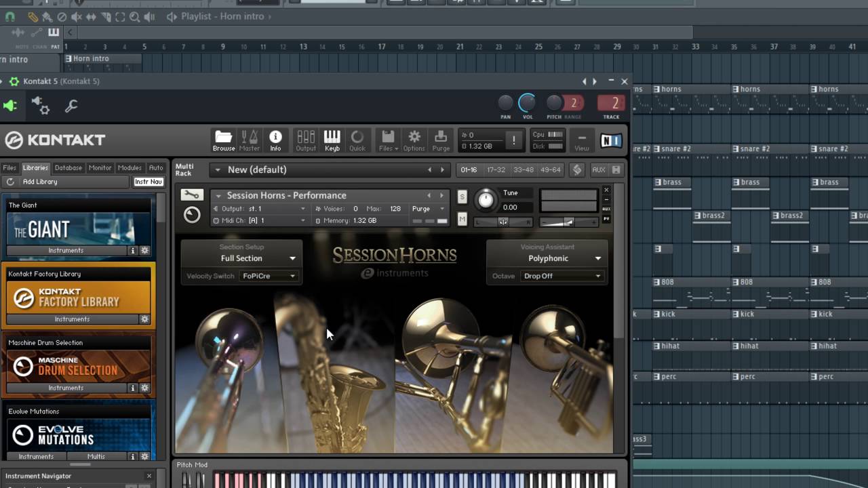Toggle PV button on instrument header

point(606,218)
